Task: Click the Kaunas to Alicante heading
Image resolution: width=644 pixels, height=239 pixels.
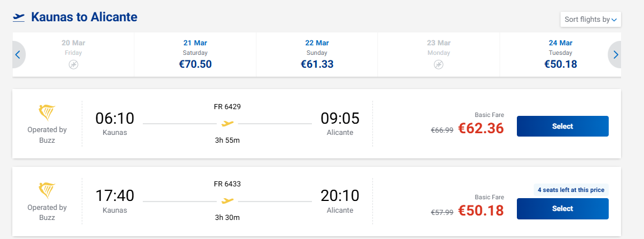Action: (84, 17)
